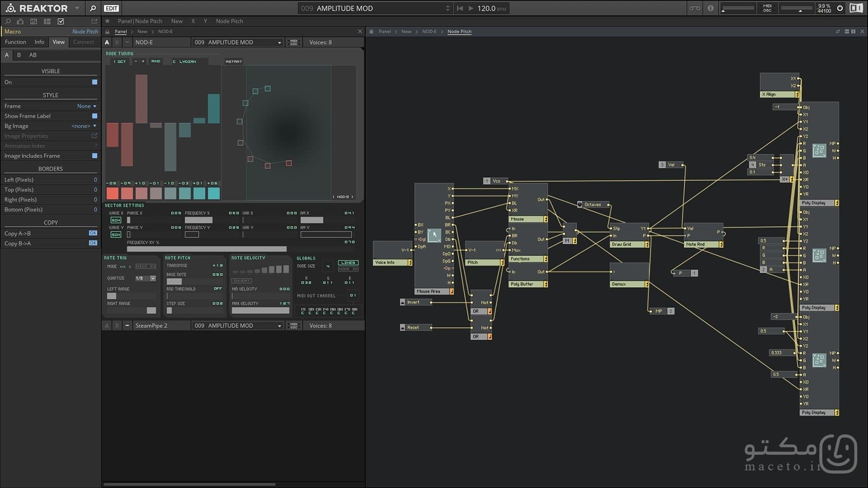Open the main snapshot selector arrows
868x488 pixels.
pyautogui.click(x=448, y=8)
